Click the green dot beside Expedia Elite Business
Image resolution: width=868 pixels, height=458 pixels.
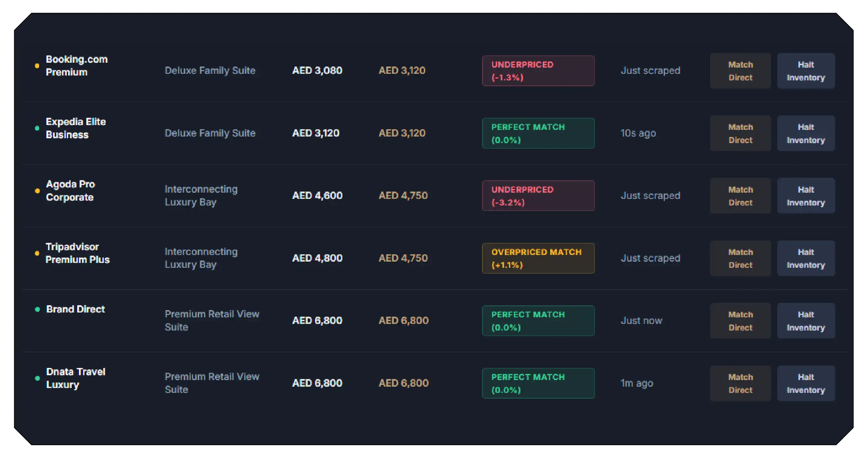click(x=37, y=128)
